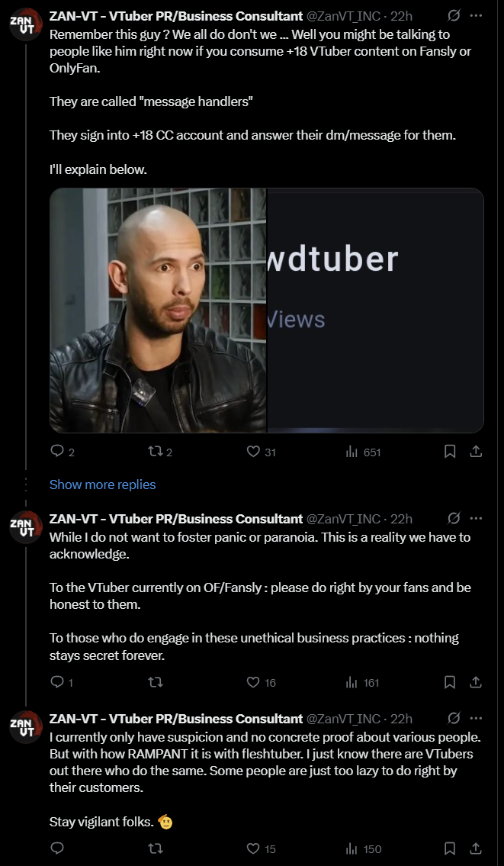Like the last tweet with 15 likes
This screenshot has width=504, height=866.
point(253,848)
